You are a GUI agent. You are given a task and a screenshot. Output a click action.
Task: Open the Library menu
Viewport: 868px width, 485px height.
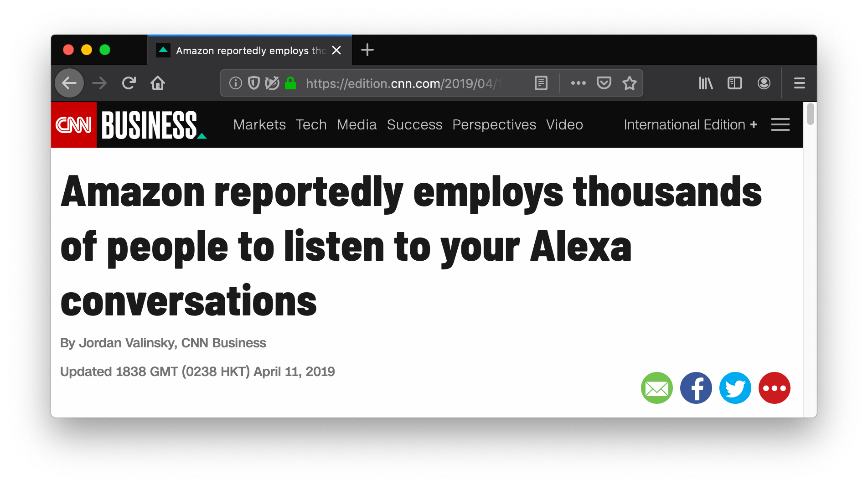(706, 83)
